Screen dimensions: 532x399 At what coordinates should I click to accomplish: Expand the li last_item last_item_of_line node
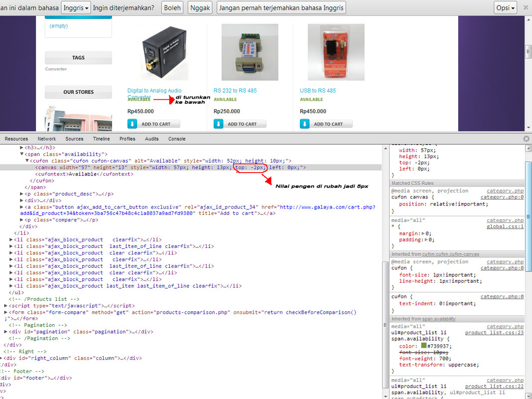[11, 286]
